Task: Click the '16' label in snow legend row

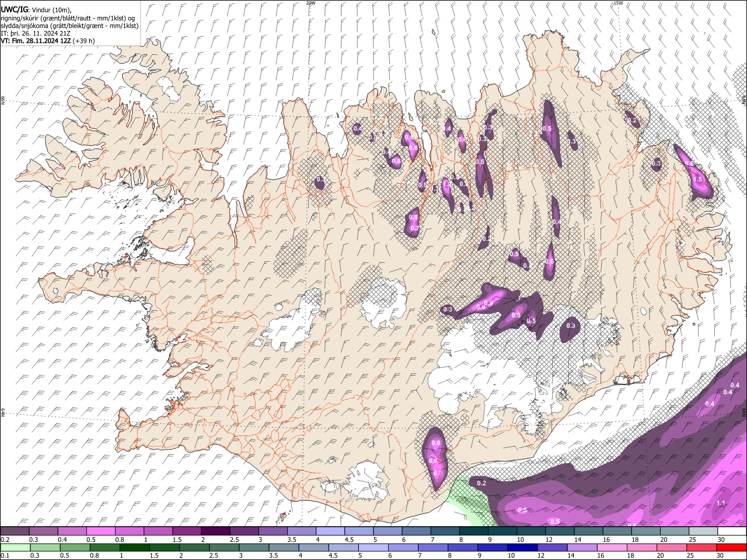Action: point(606,540)
